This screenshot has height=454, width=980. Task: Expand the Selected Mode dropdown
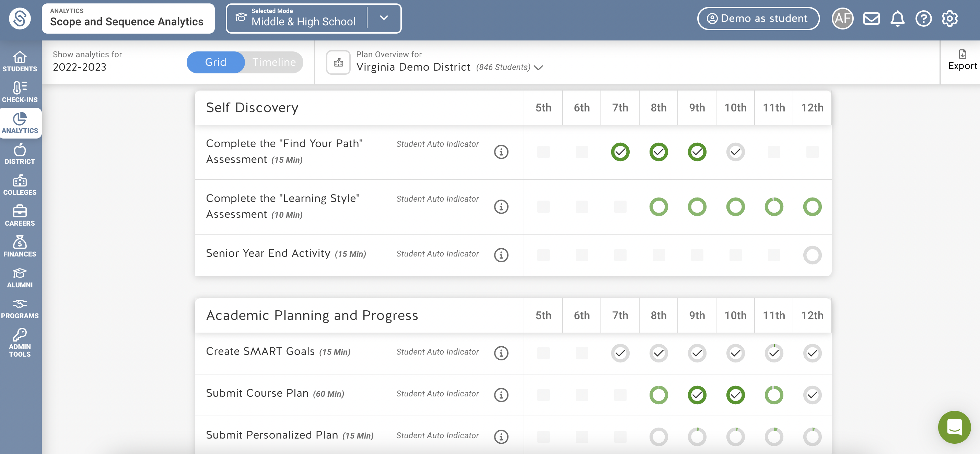(x=384, y=18)
